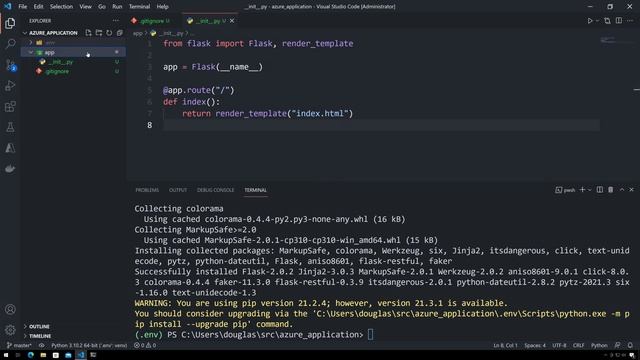640x360 pixels.
Task: Click Ln 8, Col 1 in status bar
Action: (505, 345)
